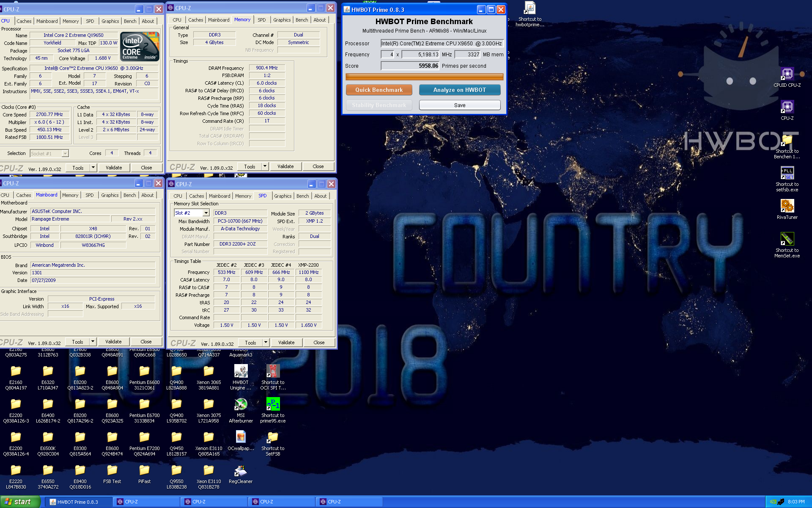
Task: Open Tools dropdown arrow in CPU tab window
Action: pos(93,168)
